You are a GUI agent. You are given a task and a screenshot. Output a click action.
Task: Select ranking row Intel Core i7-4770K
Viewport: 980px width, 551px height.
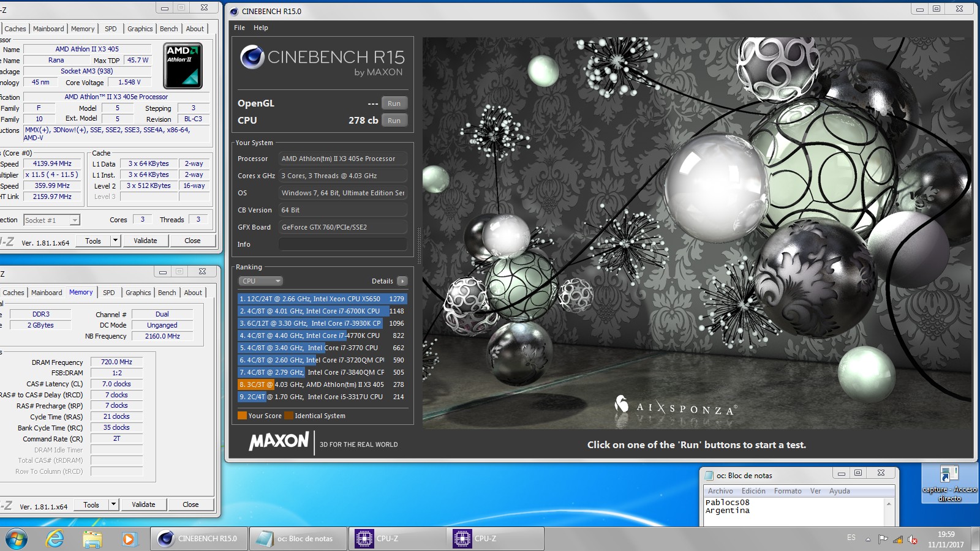pos(322,335)
